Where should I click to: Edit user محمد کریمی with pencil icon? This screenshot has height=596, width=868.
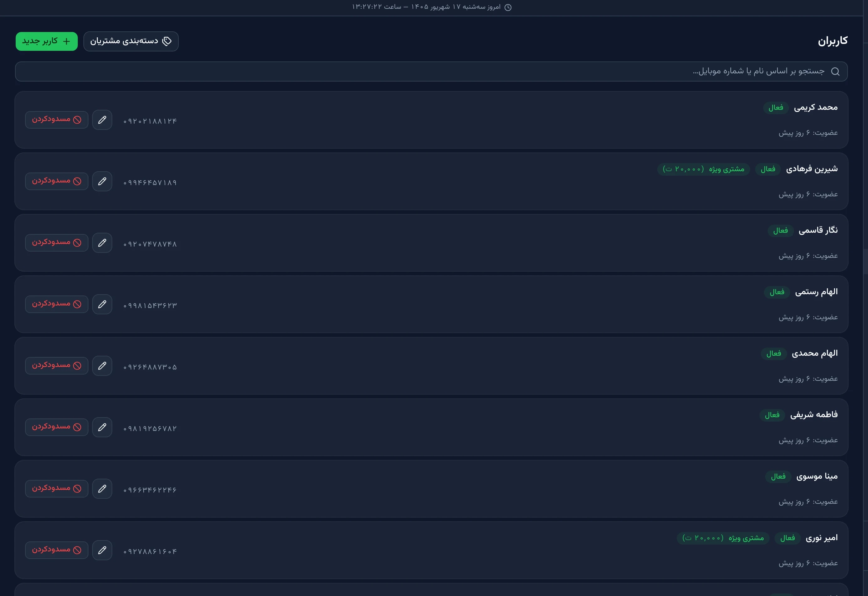point(102,120)
